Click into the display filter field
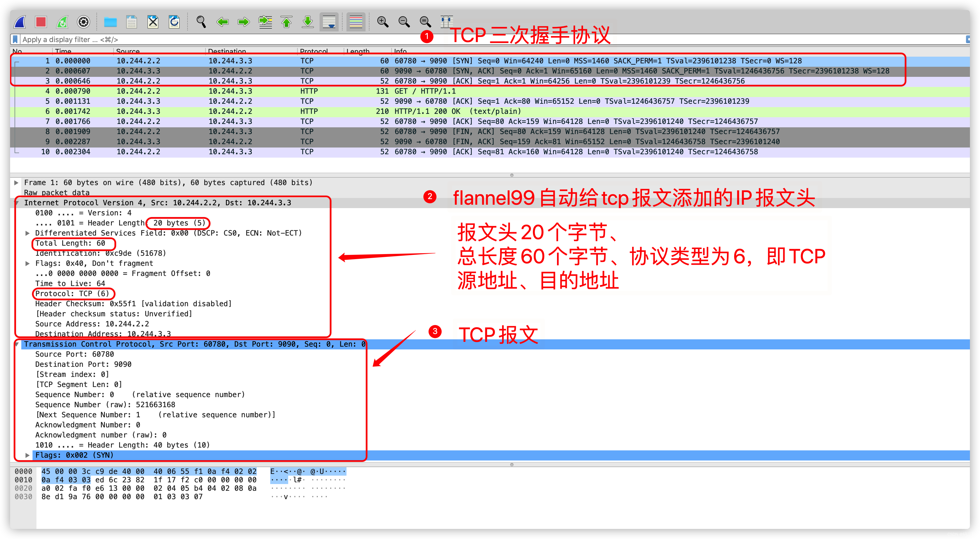The image size is (980, 539). tap(228, 39)
